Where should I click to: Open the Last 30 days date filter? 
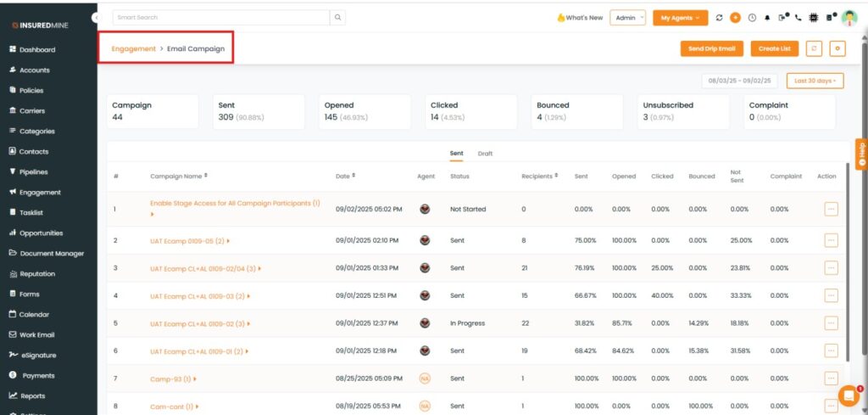coord(815,81)
